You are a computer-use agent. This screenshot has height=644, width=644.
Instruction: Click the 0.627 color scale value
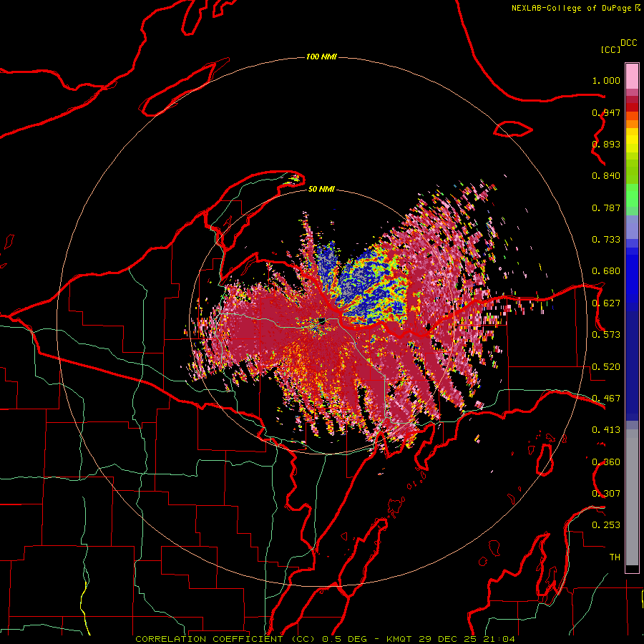[x=606, y=303]
